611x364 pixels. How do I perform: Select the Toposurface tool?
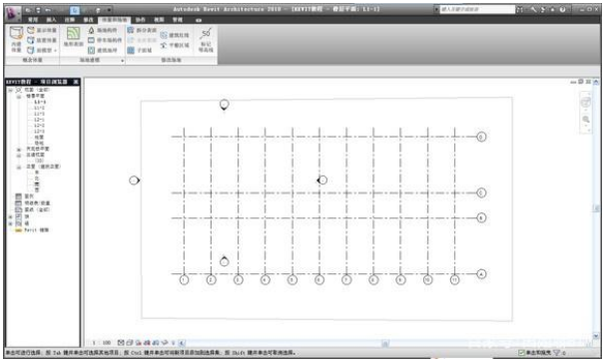point(73,37)
